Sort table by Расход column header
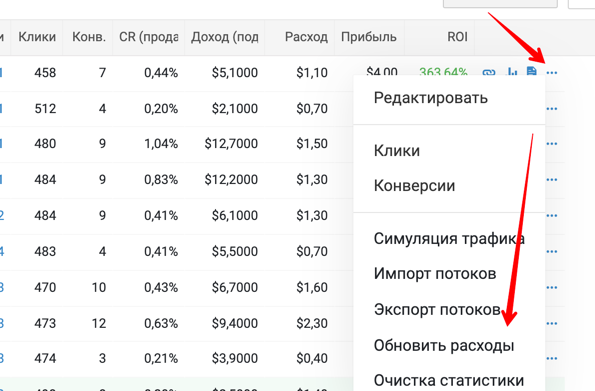The width and height of the screenshot is (595, 391). (306, 37)
